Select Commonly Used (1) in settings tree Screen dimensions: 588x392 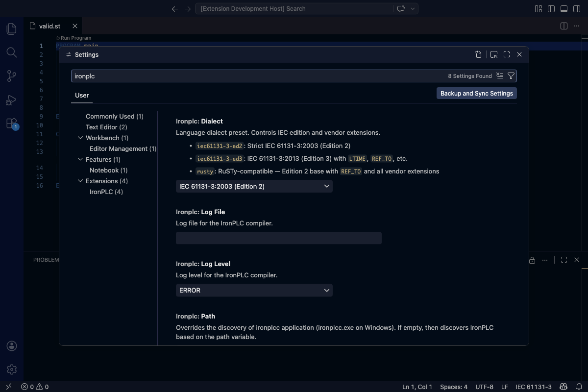(x=115, y=116)
